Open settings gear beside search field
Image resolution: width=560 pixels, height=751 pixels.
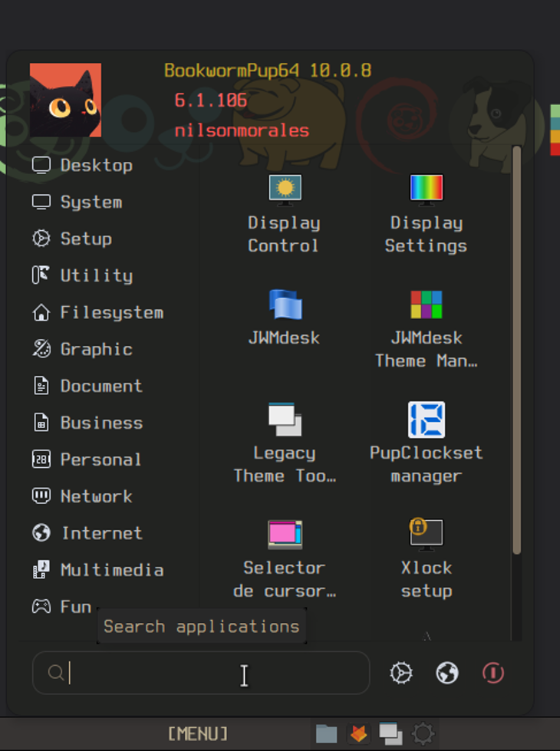pyautogui.click(x=401, y=673)
